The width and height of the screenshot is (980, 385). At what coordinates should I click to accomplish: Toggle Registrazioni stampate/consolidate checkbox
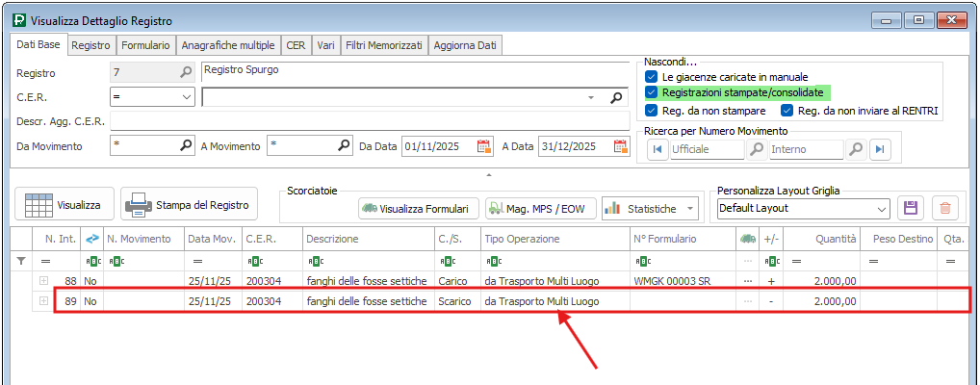coord(652,93)
